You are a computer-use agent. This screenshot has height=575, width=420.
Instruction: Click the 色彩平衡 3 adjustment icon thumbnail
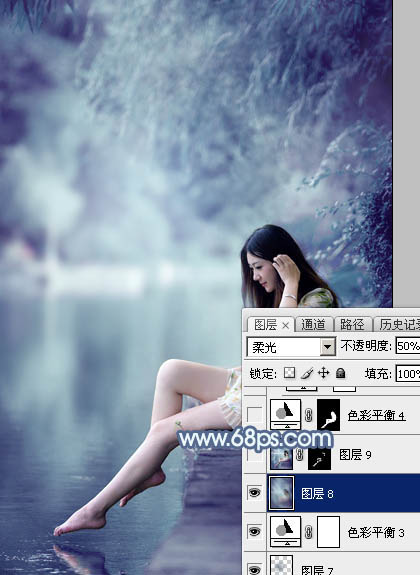pos(285,531)
